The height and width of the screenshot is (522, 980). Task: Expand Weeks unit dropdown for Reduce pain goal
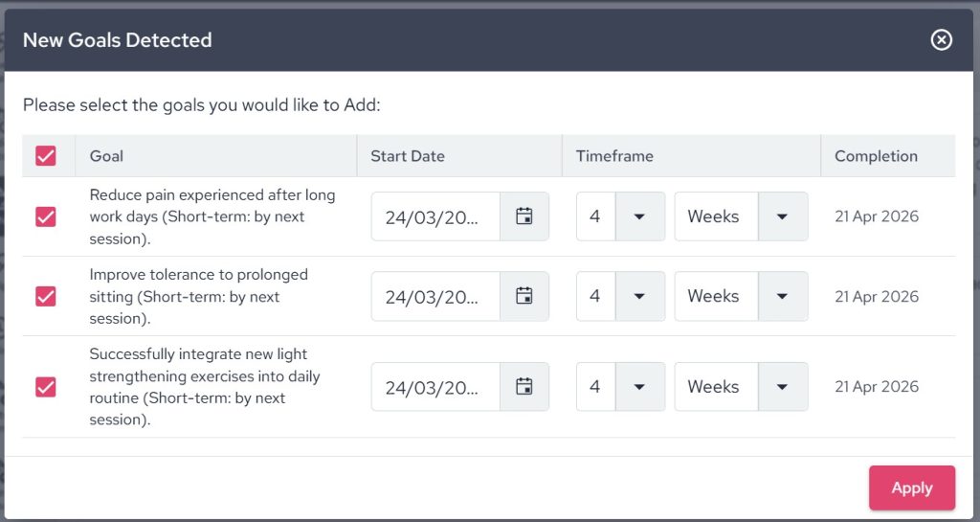[x=783, y=216]
